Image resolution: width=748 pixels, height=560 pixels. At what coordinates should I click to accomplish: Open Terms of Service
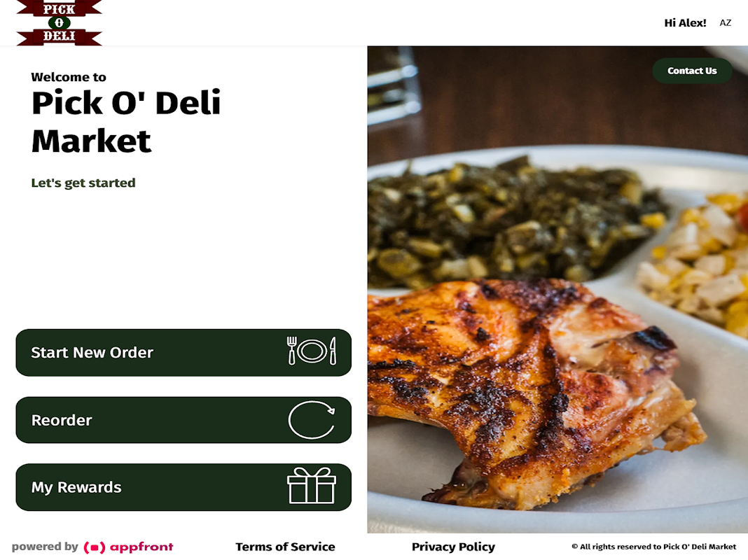click(x=285, y=547)
